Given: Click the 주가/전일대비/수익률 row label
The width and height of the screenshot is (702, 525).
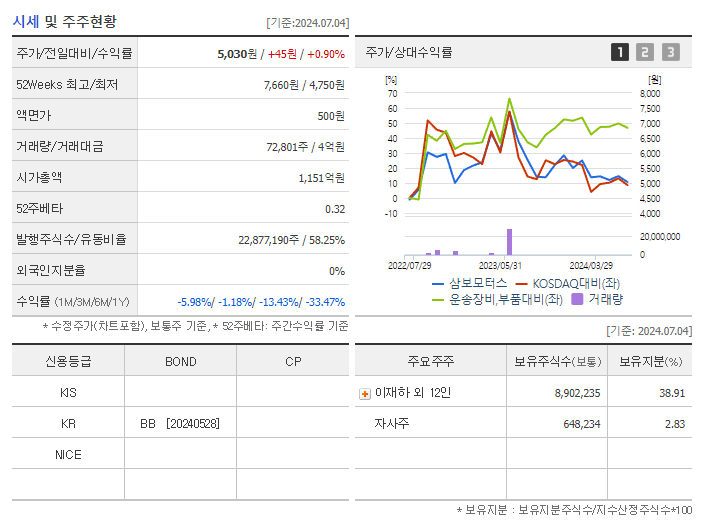Looking at the screenshot, I should pos(74,53).
